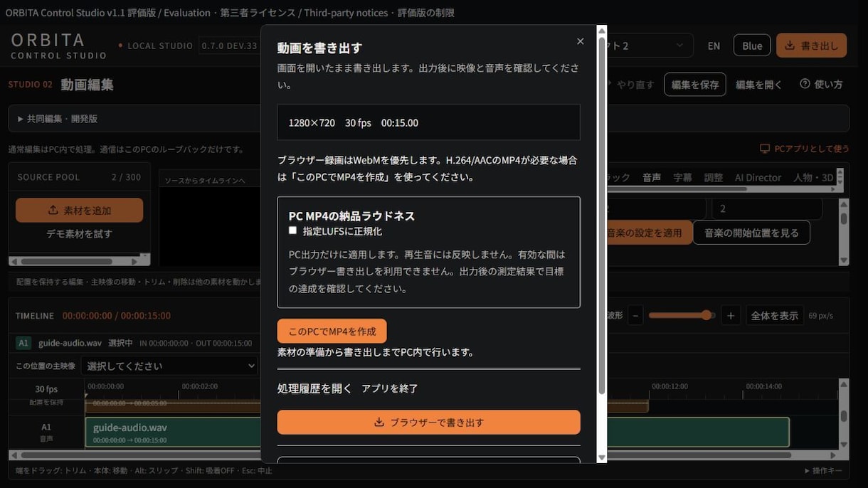Viewport: 868px width, 488px height.
Task: Click the orange 書き出し button in header
Action: coord(811,46)
